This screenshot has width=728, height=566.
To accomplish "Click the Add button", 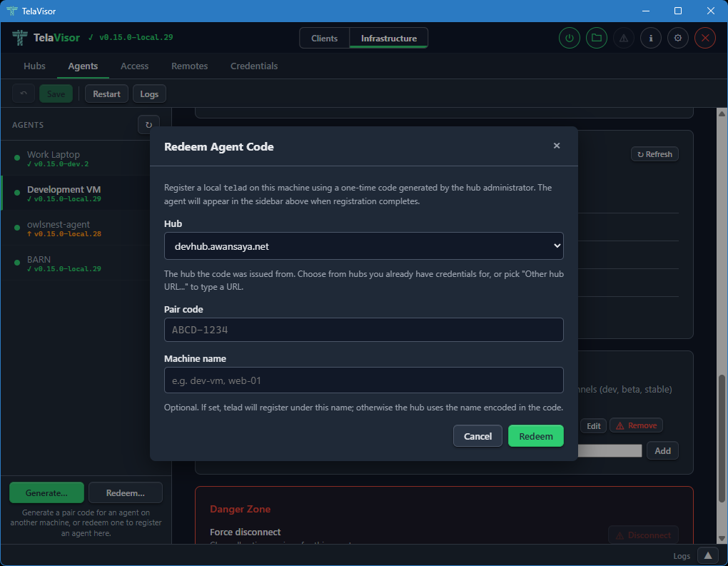I will (x=662, y=450).
